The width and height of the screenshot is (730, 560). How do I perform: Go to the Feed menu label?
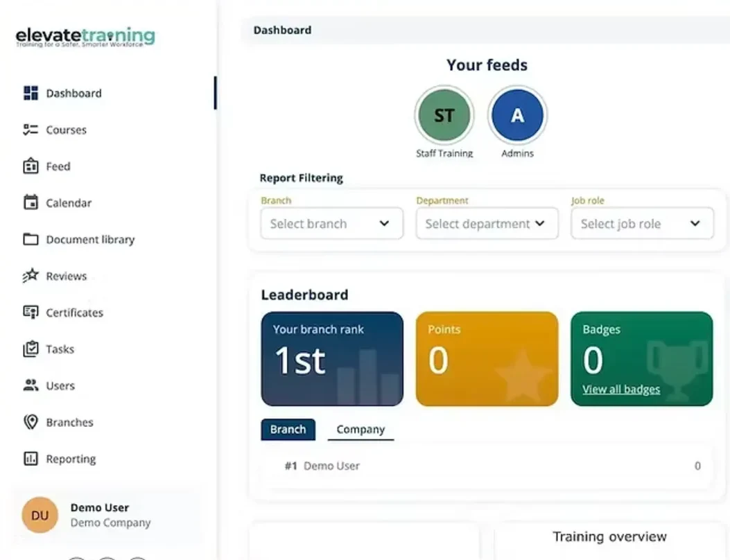coord(58,166)
